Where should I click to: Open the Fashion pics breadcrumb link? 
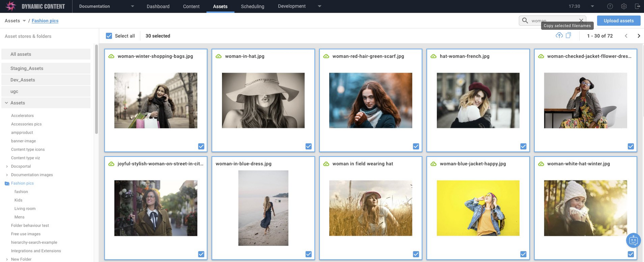(x=45, y=21)
